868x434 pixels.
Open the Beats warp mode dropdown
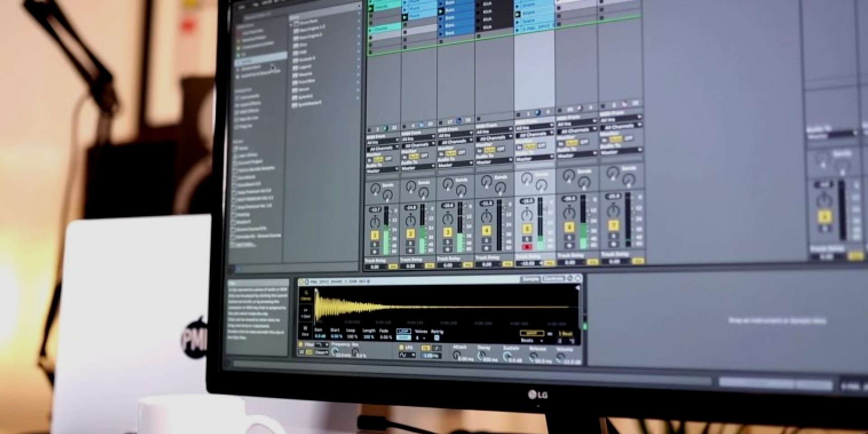532,340
